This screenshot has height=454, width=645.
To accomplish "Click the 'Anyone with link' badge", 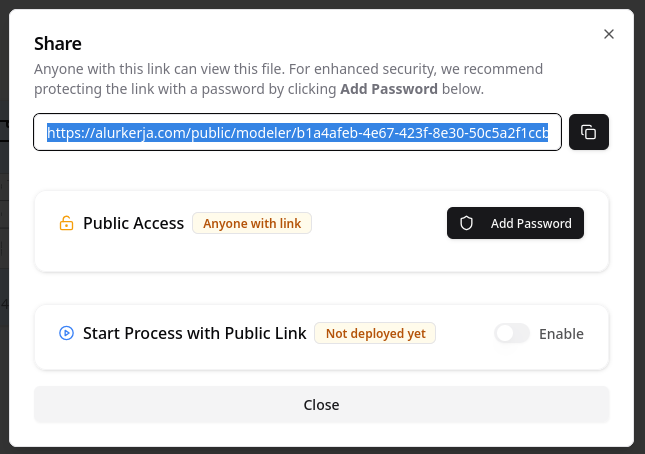I will pos(252,223).
